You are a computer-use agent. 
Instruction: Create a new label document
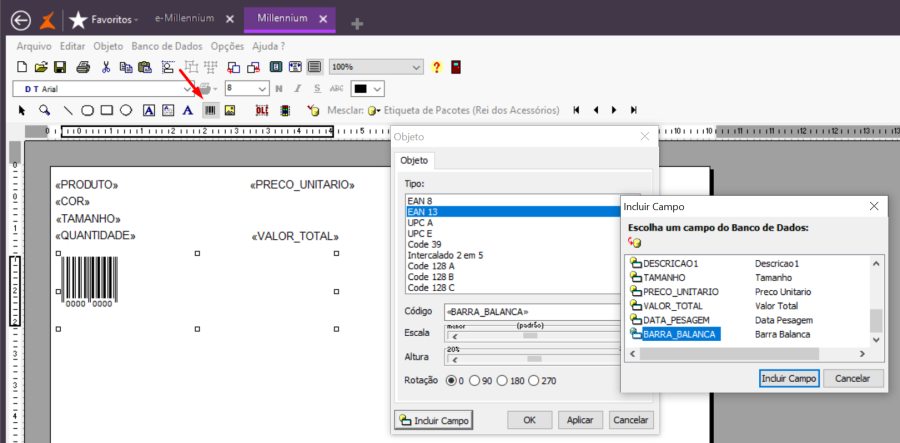22,68
